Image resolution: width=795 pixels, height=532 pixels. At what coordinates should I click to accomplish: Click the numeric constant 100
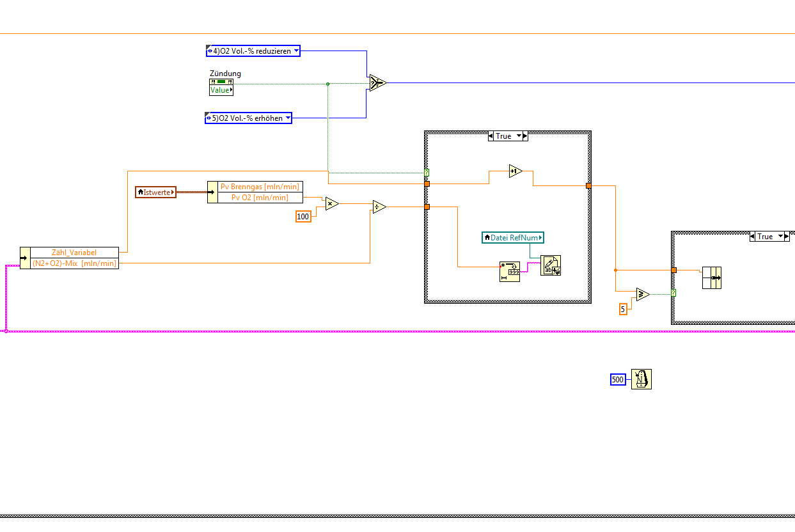303,217
